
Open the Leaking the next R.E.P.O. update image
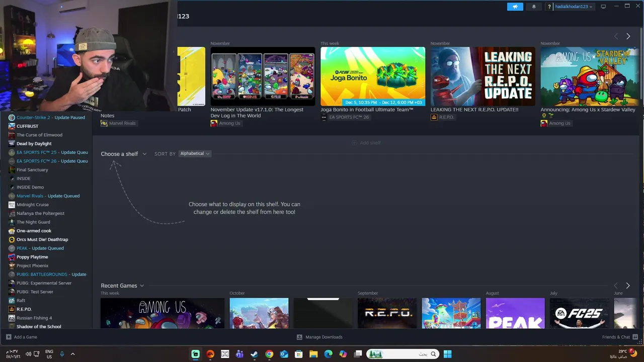pyautogui.click(x=482, y=76)
